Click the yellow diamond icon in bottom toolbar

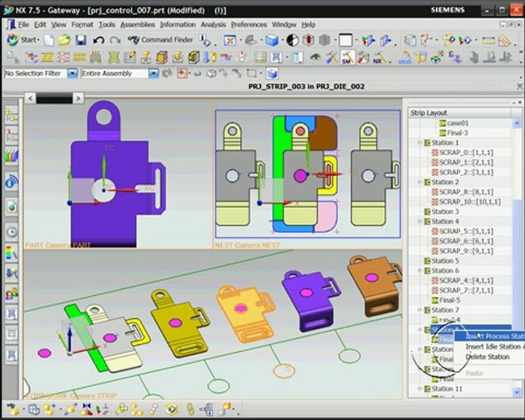tap(171, 409)
